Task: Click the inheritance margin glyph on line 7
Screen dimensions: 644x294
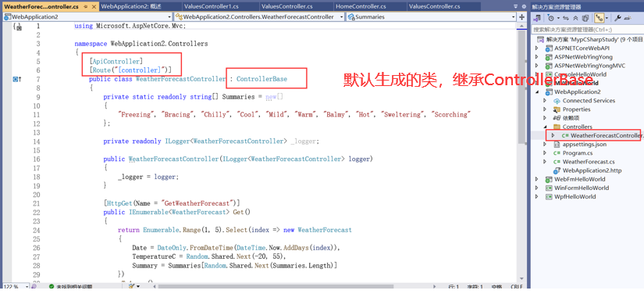Action: 16,79
